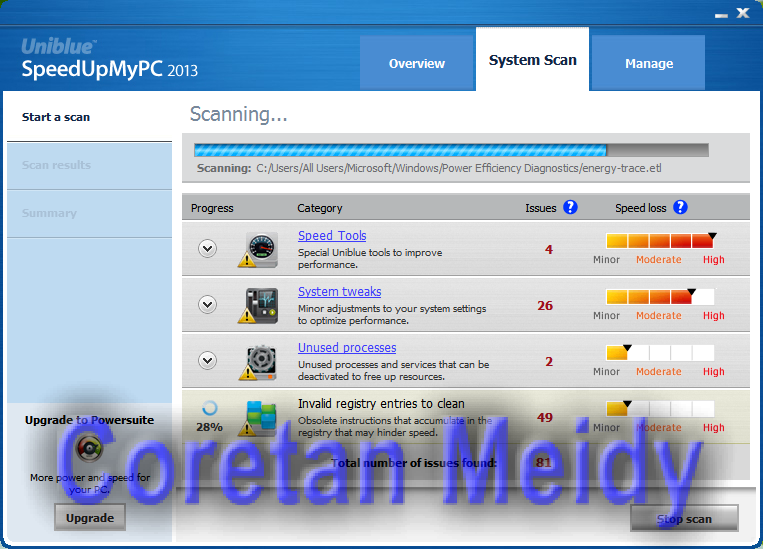The height and width of the screenshot is (549, 763).
Task: Click the Upgrade button
Action: coord(90,517)
